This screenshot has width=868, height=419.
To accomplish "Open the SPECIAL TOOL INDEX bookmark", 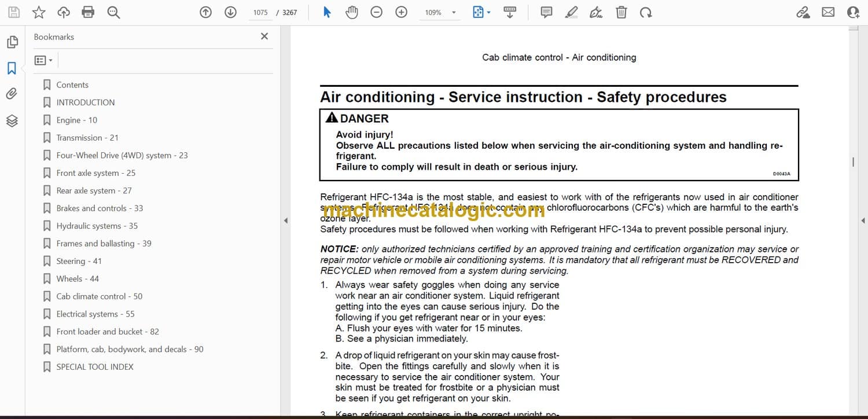I will tap(95, 367).
